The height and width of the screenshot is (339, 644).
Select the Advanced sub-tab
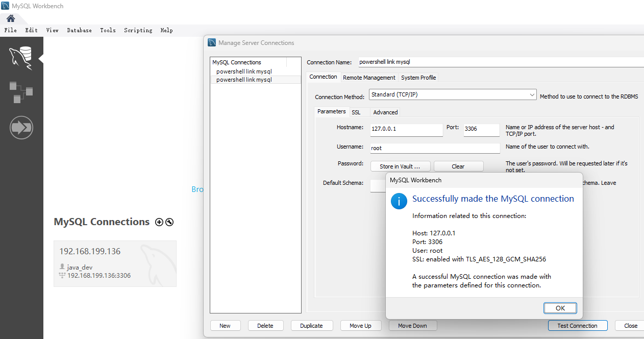coord(385,112)
